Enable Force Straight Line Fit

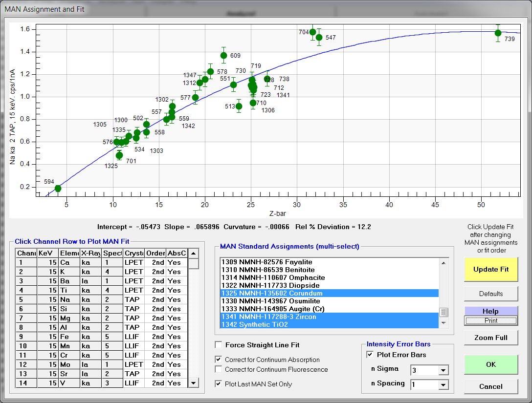(x=219, y=345)
